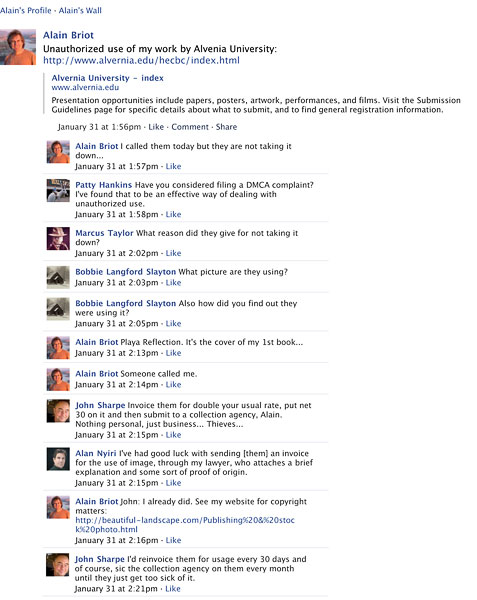Like Patty Hankins' DMCA comment
Image resolution: width=477 pixels, height=600 pixels.
173,214
